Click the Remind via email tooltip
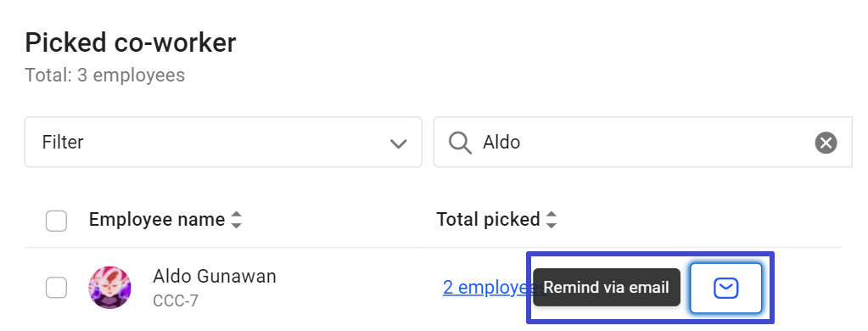Image resolution: width=868 pixels, height=331 pixels. point(606,287)
